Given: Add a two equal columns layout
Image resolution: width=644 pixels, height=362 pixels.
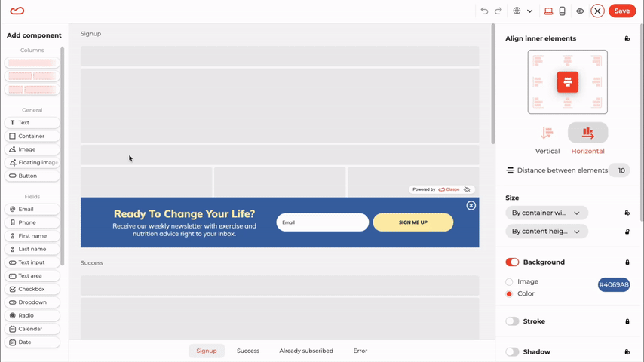Looking at the screenshot, I should point(32,76).
